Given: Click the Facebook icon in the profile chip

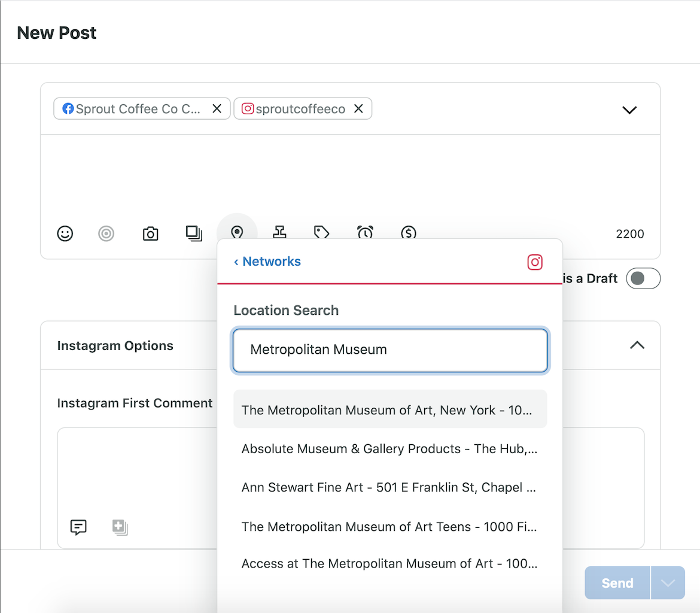Looking at the screenshot, I should click(x=68, y=108).
